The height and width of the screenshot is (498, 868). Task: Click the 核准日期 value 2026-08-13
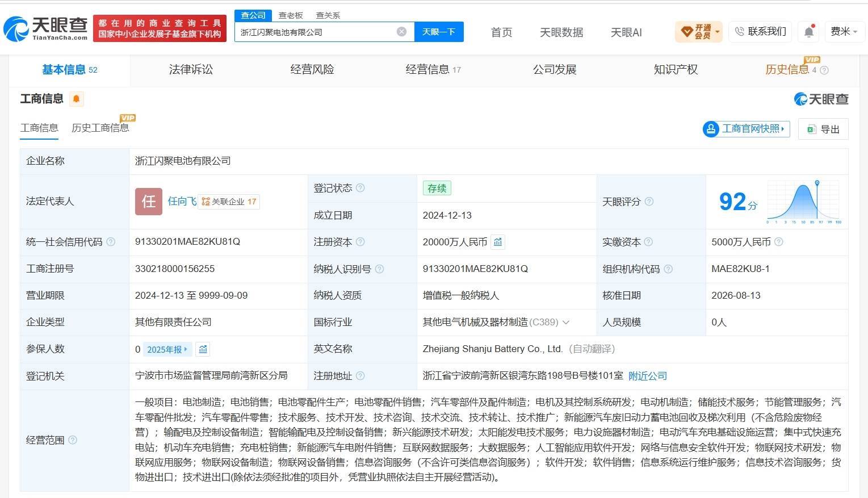[x=736, y=296]
